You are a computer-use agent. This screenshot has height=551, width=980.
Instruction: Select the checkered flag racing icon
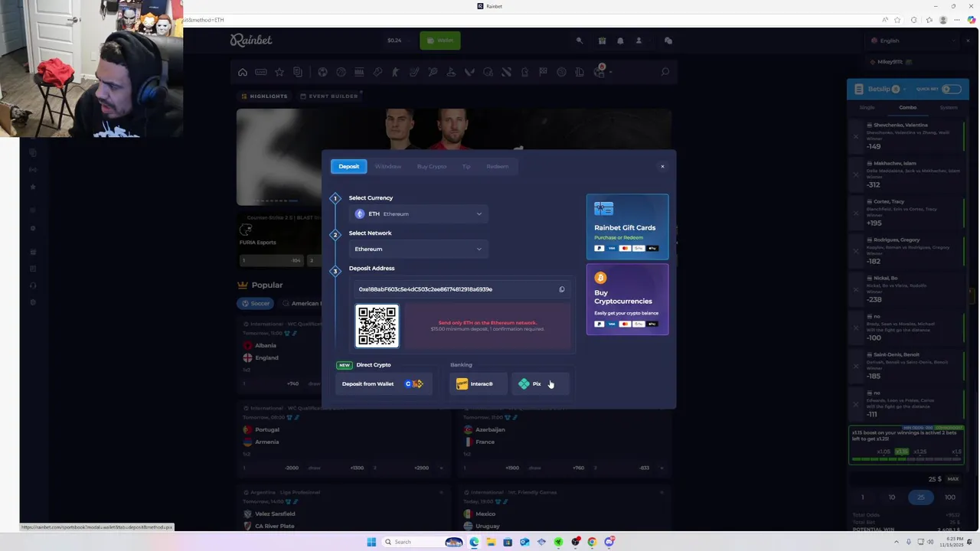click(x=543, y=72)
